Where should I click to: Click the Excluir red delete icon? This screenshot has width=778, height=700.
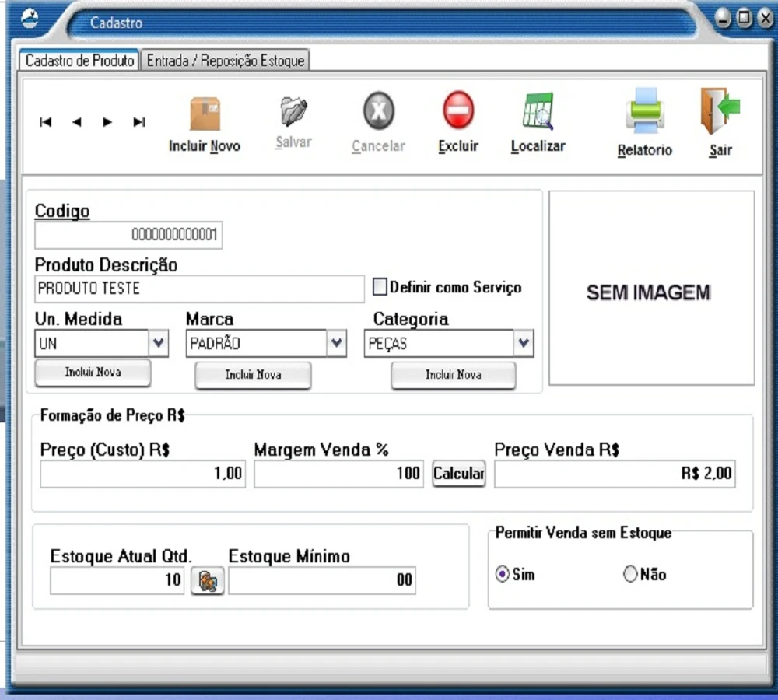tap(458, 110)
